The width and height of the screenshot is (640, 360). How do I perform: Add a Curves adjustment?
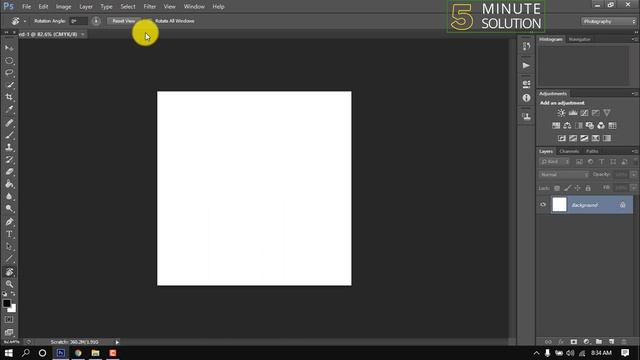(x=584, y=113)
